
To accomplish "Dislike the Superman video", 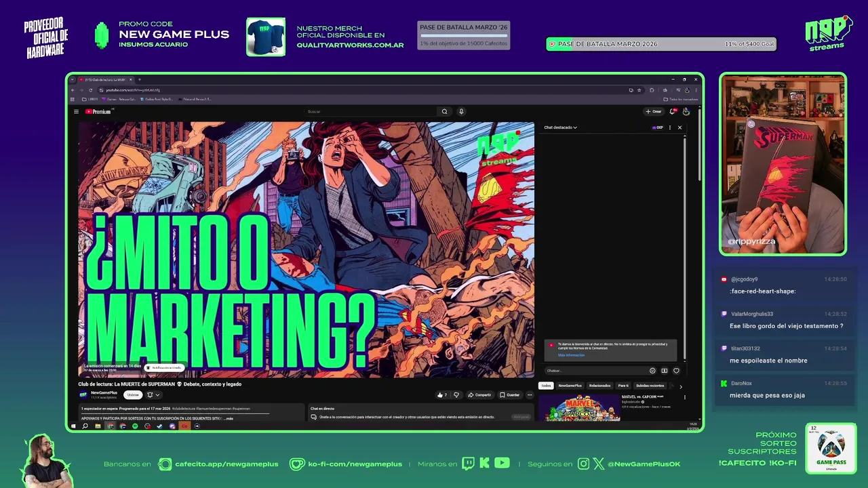I will coord(456,395).
